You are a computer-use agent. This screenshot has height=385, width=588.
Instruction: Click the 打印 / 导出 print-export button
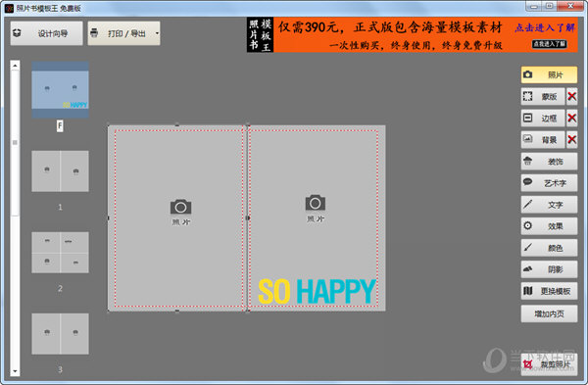[x=123, y=33]
